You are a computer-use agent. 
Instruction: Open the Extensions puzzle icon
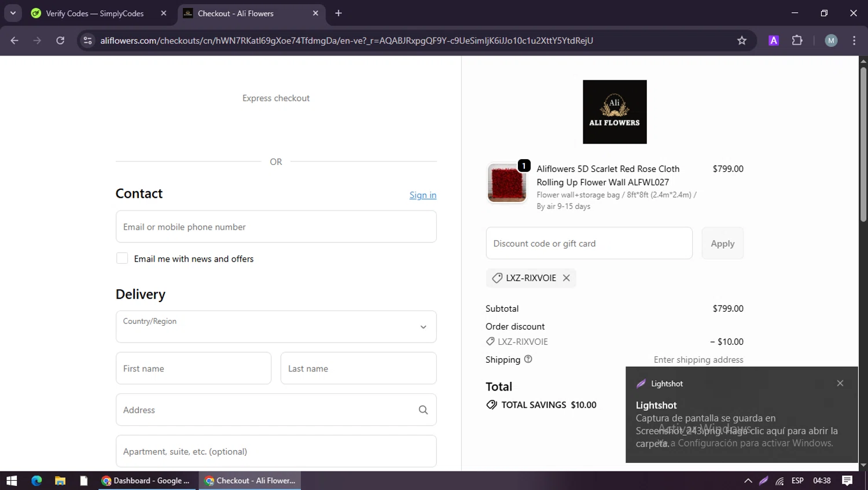click(797, 40)
